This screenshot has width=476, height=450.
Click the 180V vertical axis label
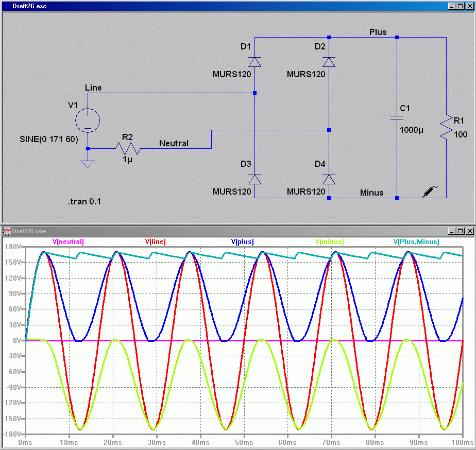point(13,247)
